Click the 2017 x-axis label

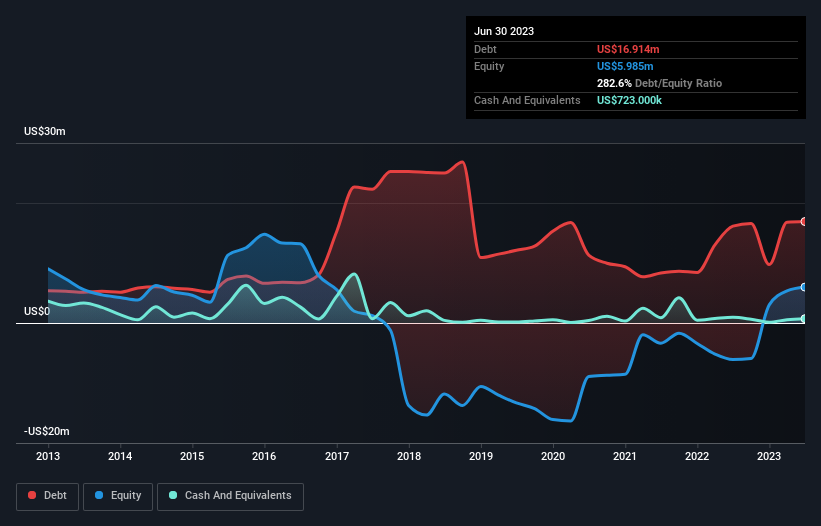(337, 456)
